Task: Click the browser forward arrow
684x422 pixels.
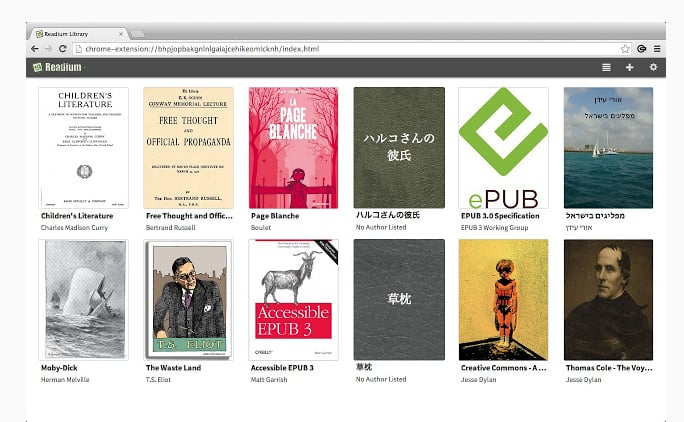Action: point(48,49)
